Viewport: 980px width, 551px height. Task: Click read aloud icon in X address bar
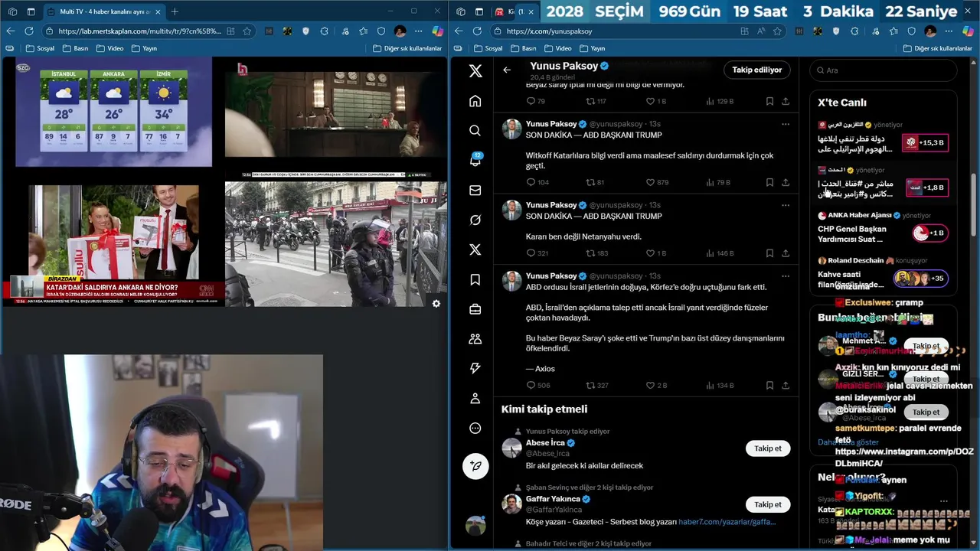pyautogui.click(x=761, y=31)
